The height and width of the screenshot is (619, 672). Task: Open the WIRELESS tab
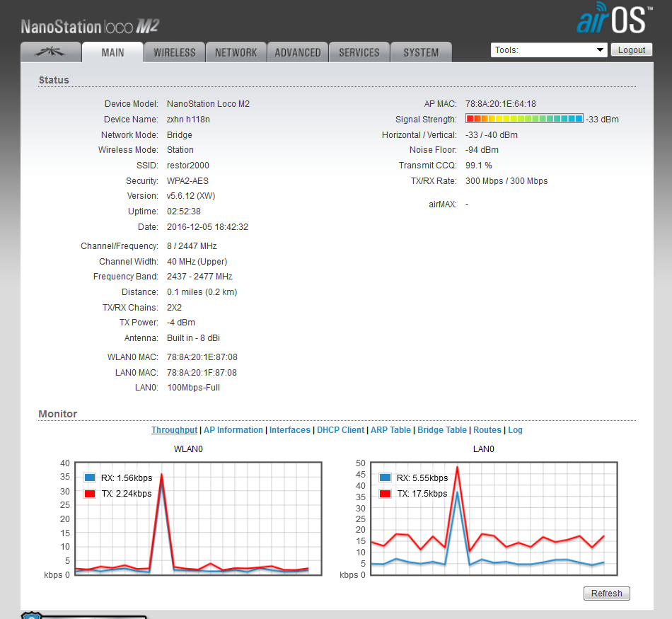click(x=175, y=52)
